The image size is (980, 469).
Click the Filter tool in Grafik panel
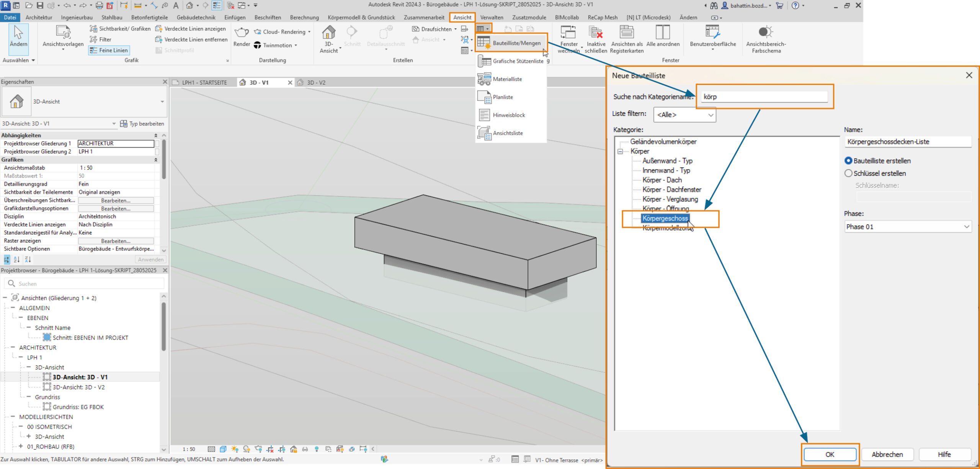[x=101, y=39]
